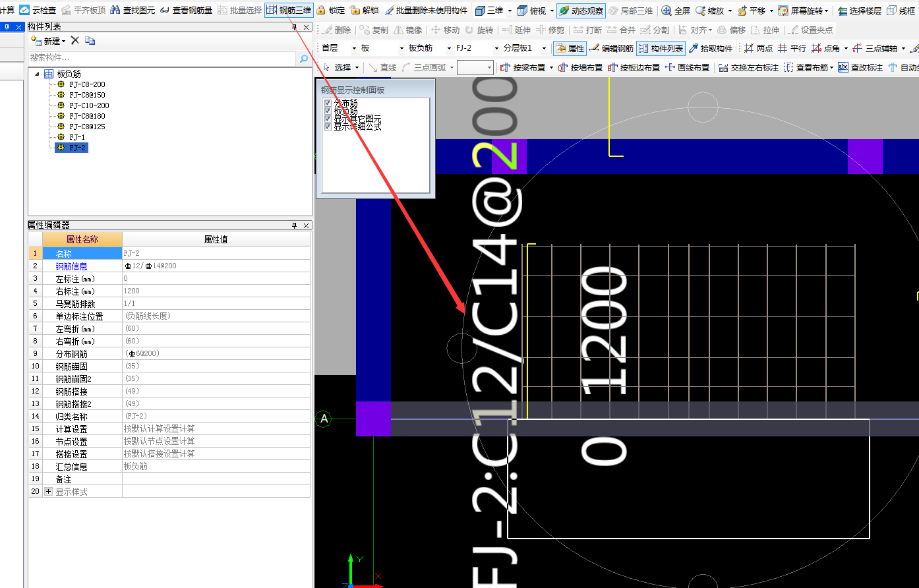Click the 解锁 unlock icon
Viewport: 919px width, 588px height.
(x=355, y=10)
